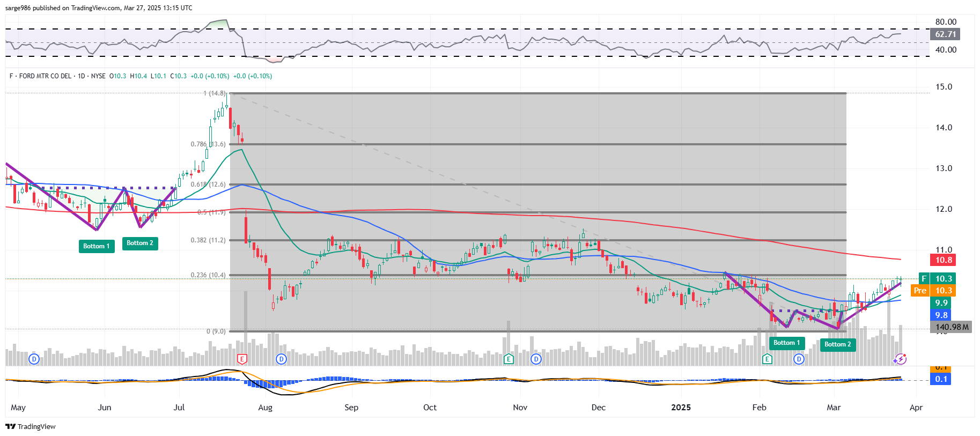Click the dividend marker in early August
Screen dimensions: 980x436
pos(281,359)
